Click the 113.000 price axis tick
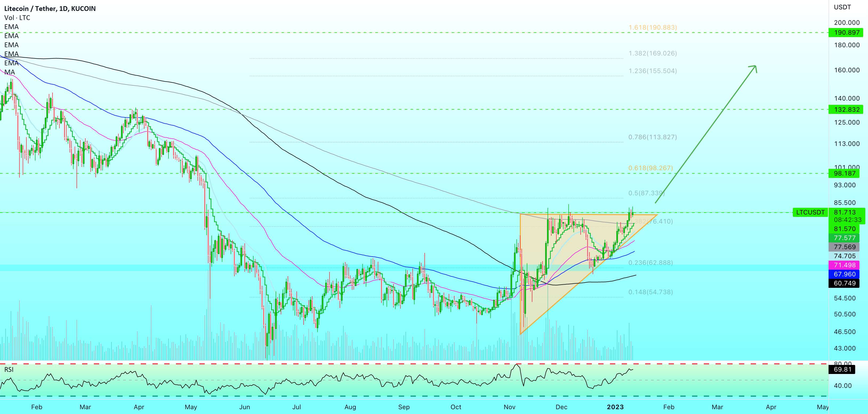Viewport: 868px width, 414px height. [847, 144]
